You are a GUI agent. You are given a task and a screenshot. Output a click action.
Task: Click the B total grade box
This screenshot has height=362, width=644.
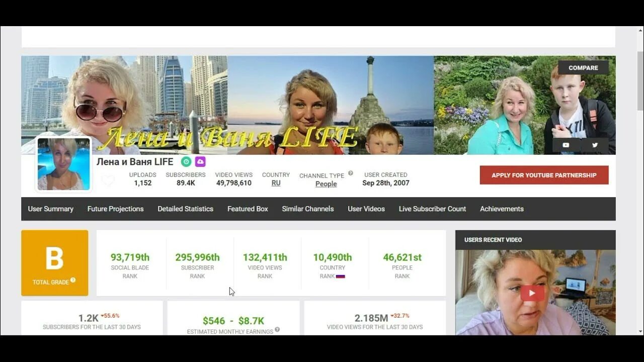click(55, 263)
